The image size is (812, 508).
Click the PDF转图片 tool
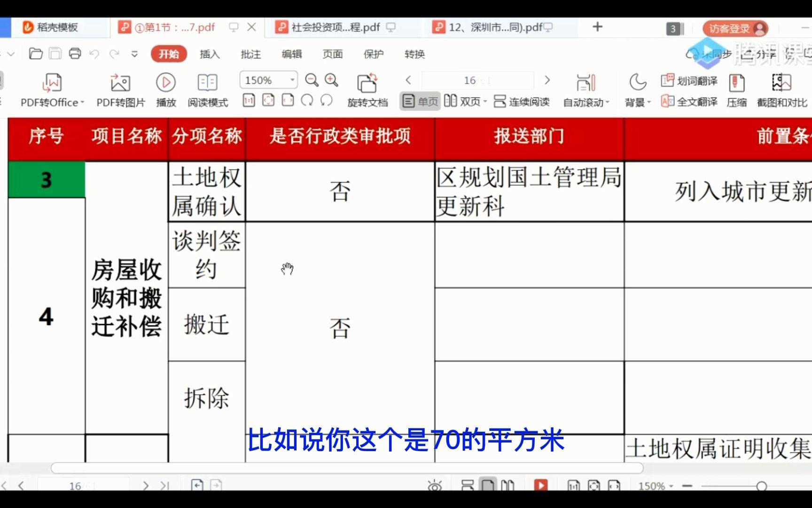pyautogui.click(x=121, y=90)
